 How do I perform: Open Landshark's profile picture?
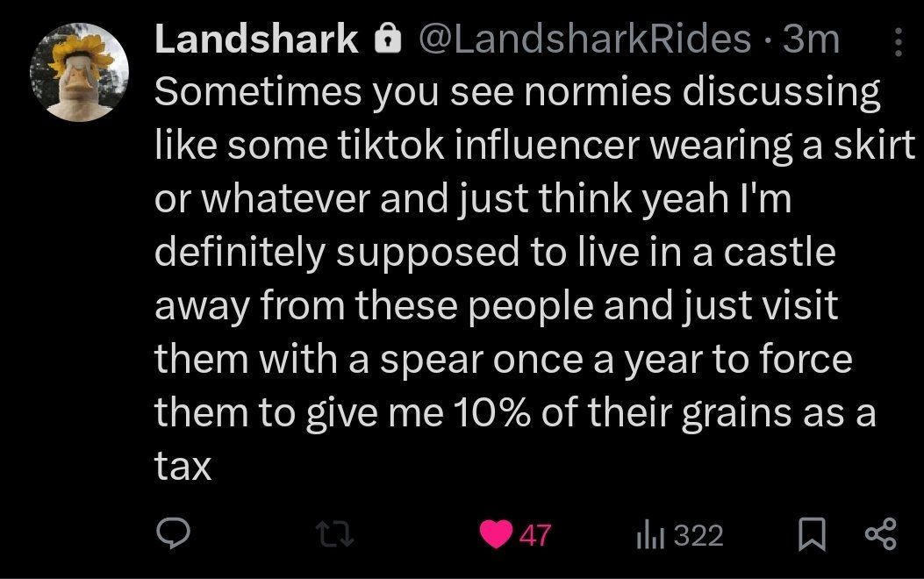pyautogui.click(x=80, y=73)
